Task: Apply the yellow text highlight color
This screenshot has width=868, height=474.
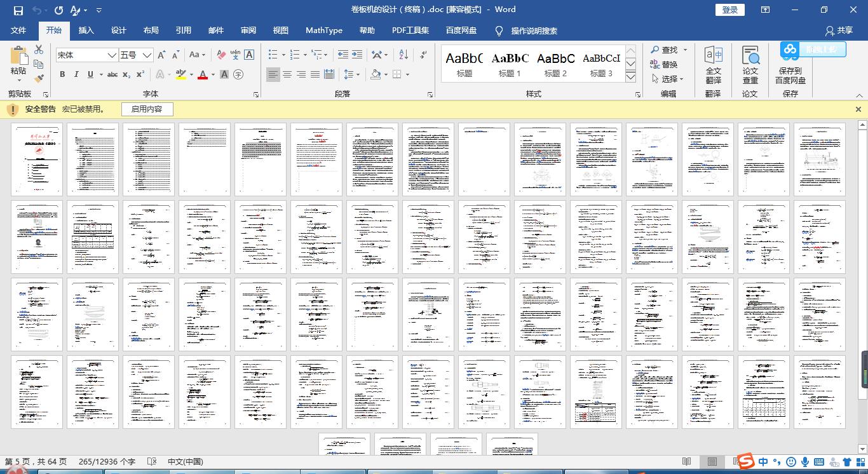Action: (x=180, y=74)
